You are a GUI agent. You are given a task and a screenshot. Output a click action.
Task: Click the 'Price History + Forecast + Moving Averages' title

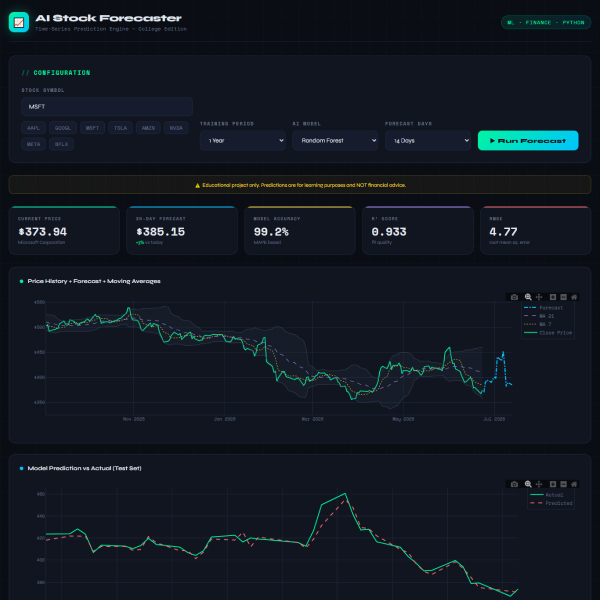(94, 281)
